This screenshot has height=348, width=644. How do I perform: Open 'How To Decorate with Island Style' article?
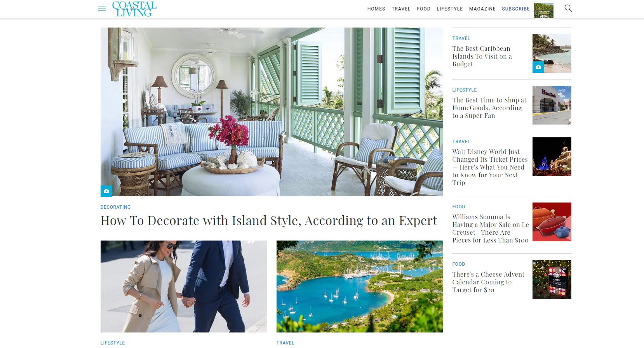tap(269, 220)
